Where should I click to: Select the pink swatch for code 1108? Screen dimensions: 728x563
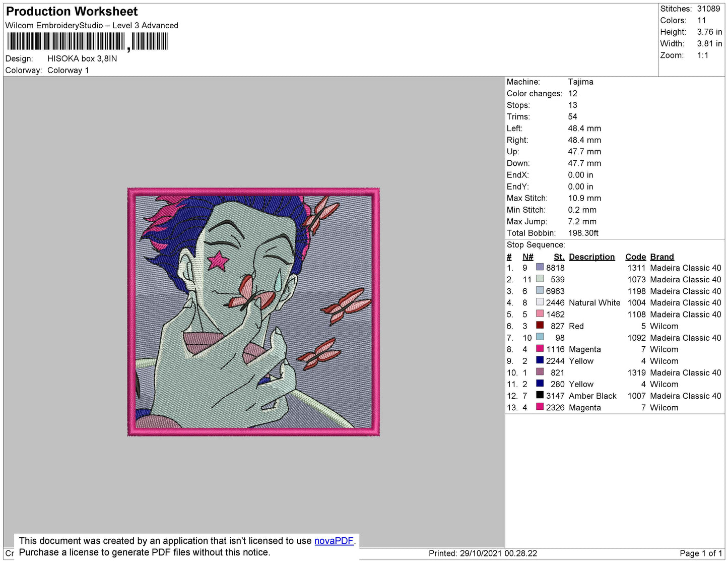point(540,314)
